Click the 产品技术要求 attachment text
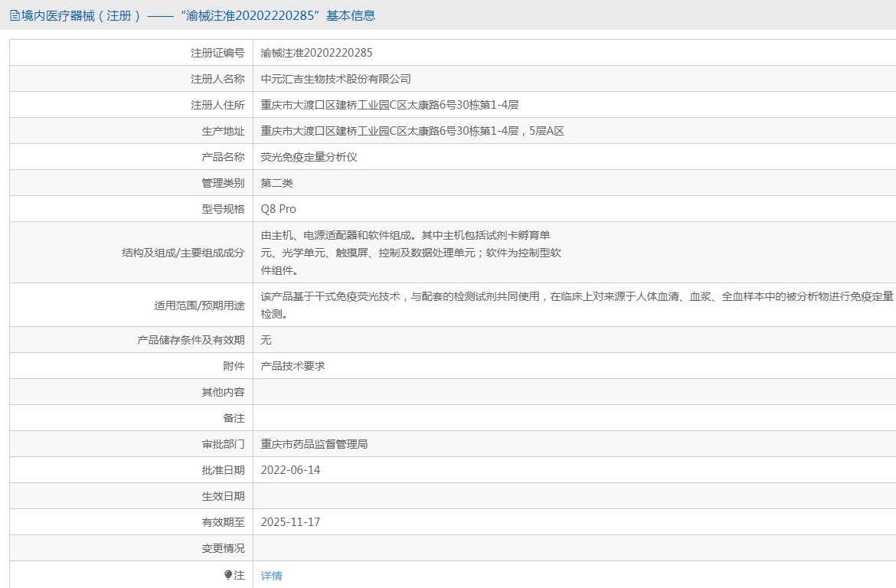The height and width of the screenshot is (588, 896). [x=293, y=366]
